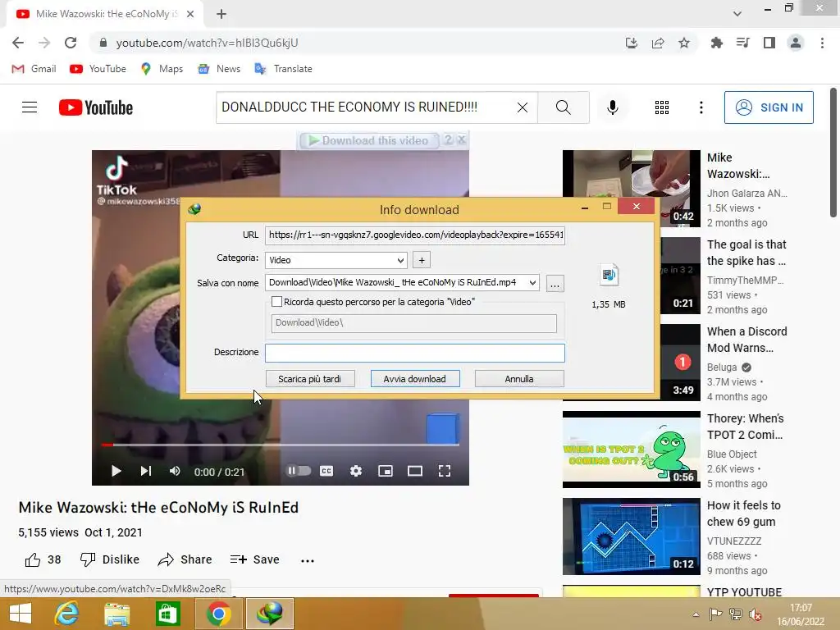Activate miniplayer mode

(x=386, y=471)
